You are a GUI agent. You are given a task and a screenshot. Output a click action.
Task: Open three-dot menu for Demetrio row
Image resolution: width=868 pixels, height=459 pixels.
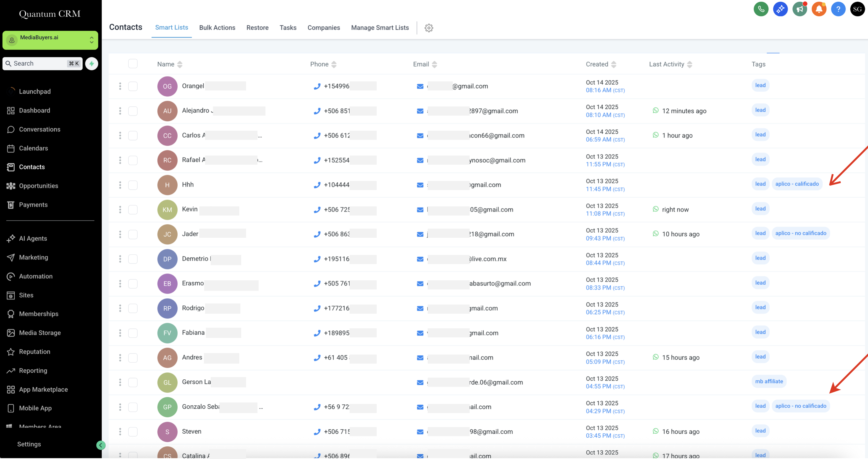coord(120,259)
